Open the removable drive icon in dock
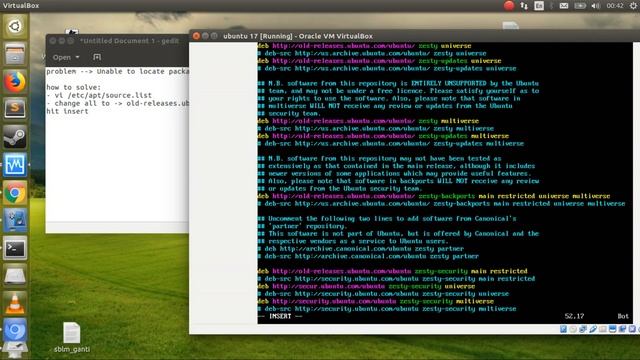 coord(15,276)
